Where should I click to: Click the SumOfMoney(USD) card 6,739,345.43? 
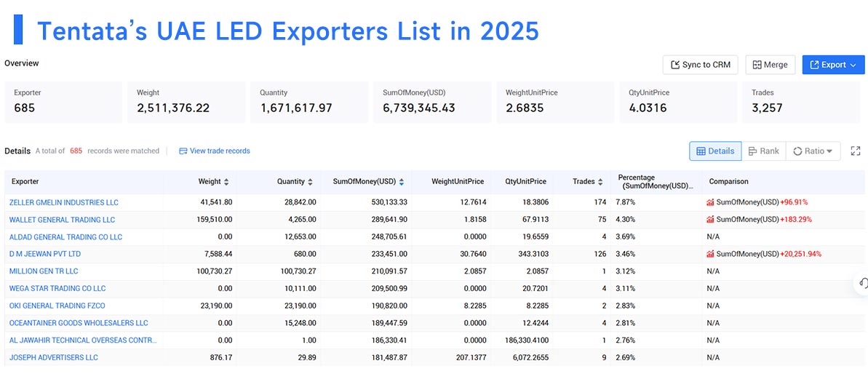tap(431, 102)
